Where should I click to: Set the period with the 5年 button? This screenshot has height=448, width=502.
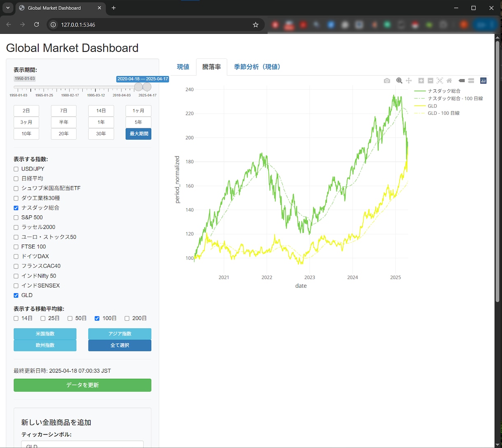click(x=139, y=122)
